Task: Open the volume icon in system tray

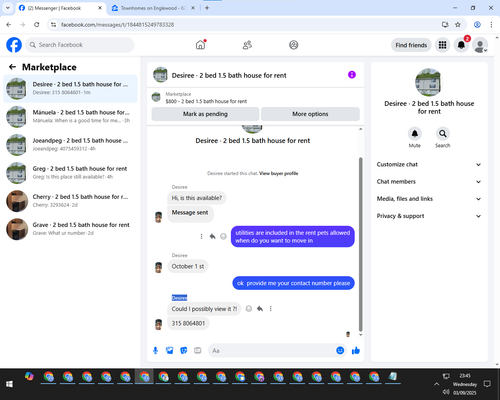Action: click(446, 392)
